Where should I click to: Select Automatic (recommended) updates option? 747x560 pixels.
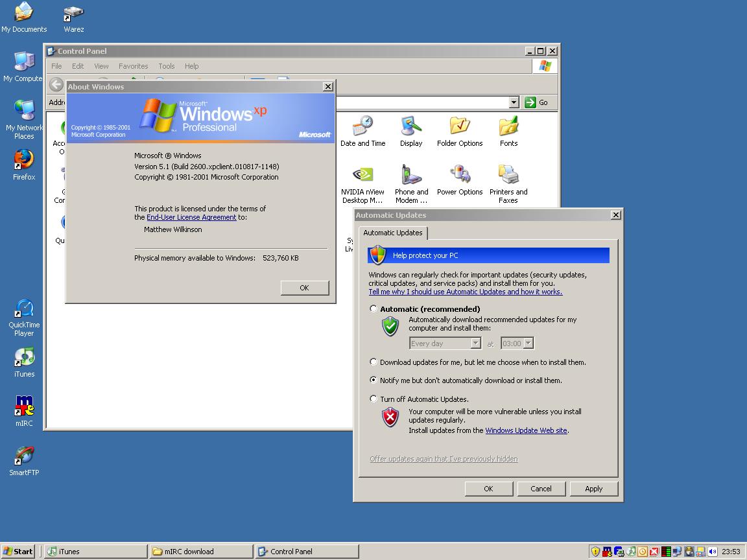point(373,309)
